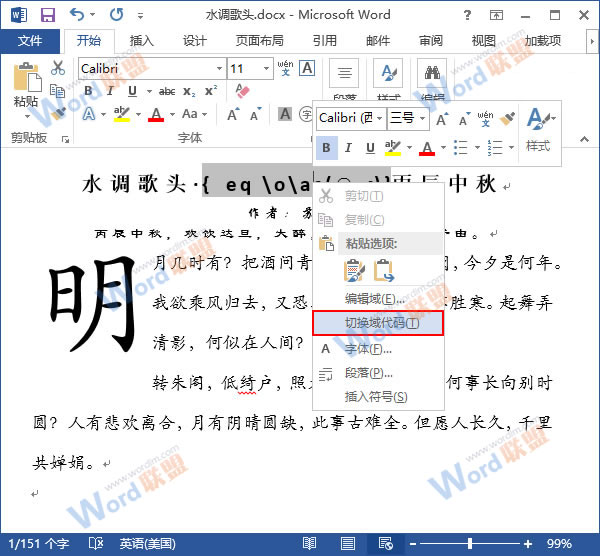Switch to the 页面布局 tab
Screen dimensions: 600x556
pyautogui.click(x=259, y=41)
